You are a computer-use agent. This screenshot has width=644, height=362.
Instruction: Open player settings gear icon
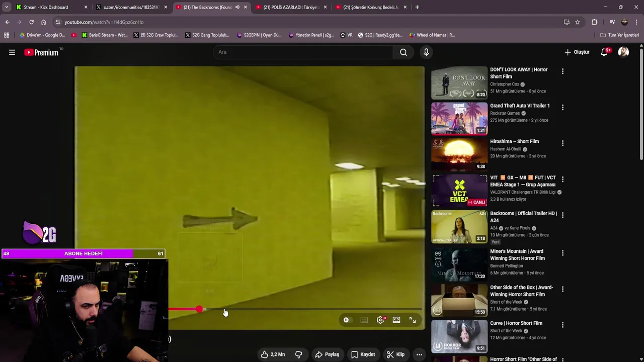pos(380,320)
